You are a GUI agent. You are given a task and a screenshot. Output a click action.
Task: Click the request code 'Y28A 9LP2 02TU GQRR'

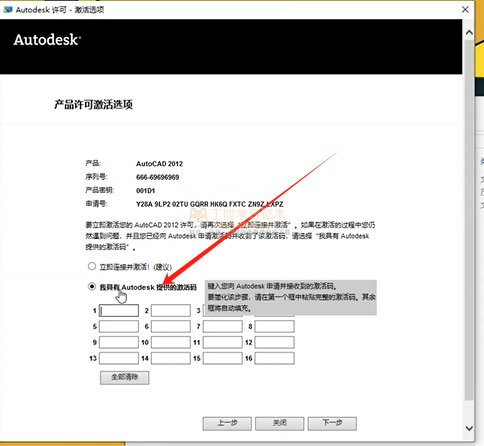pyautogui.click(x=172, y=204)
